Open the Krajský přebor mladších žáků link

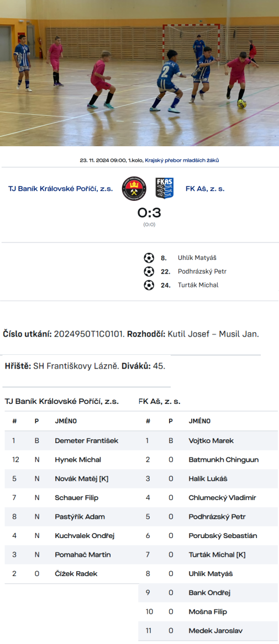pos(182,160)
